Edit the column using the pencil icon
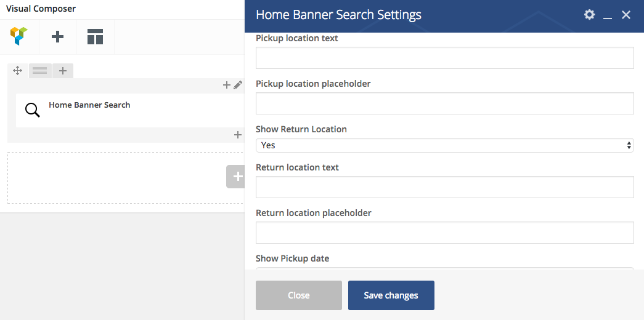This screenshot has width=644, height=320. tap(238, 86)
